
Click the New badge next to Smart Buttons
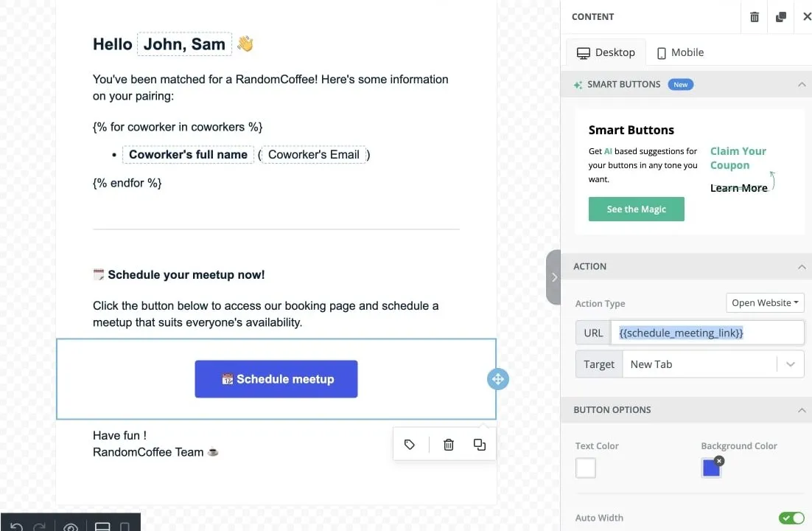tap(680, 85)
